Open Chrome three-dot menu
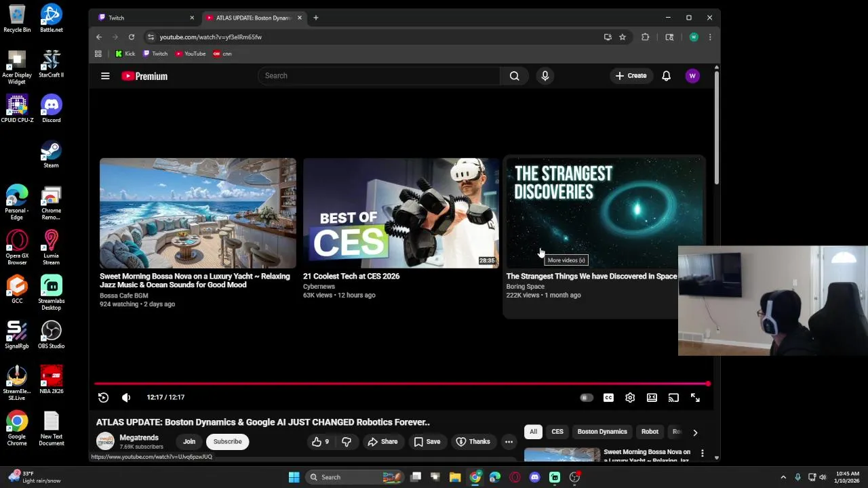 coord(709,37)
